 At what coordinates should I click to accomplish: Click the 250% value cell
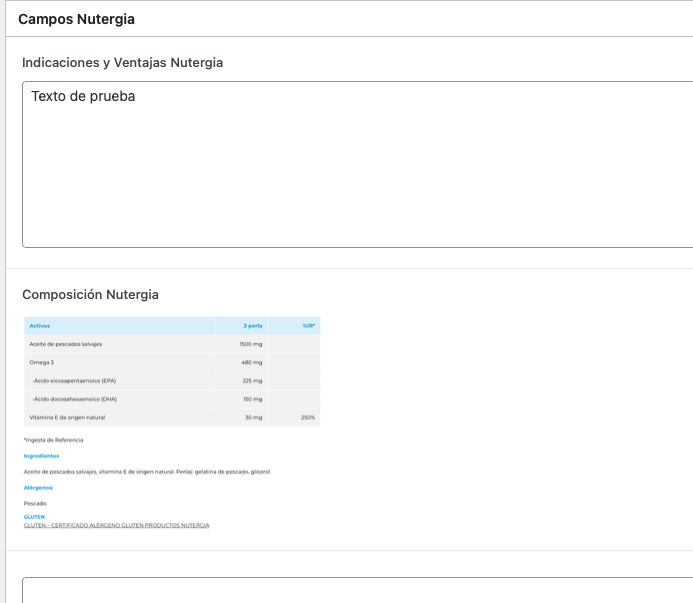tap(307, 417)
